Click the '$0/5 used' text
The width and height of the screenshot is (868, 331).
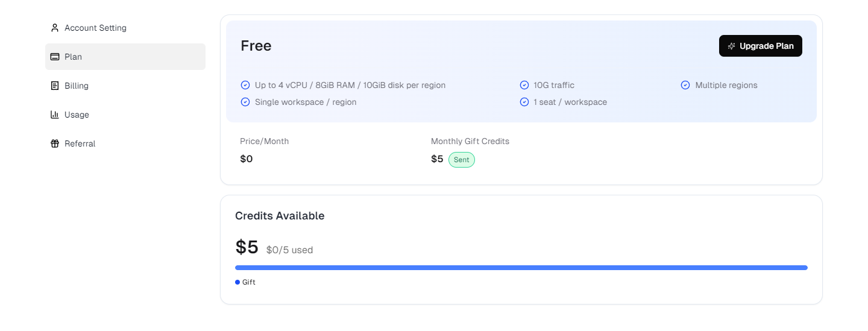[x=289, y=250]
